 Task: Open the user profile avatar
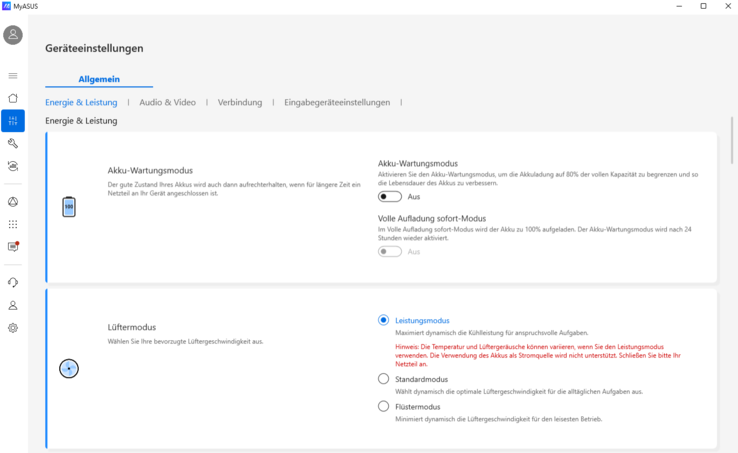click(13, 35)
